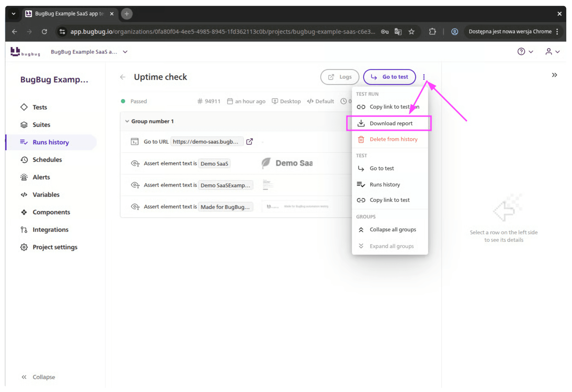This screenshot has width=572, height=392.
Task: Click the Logs button
Action: pyautogui.click(x=339, y=77)
